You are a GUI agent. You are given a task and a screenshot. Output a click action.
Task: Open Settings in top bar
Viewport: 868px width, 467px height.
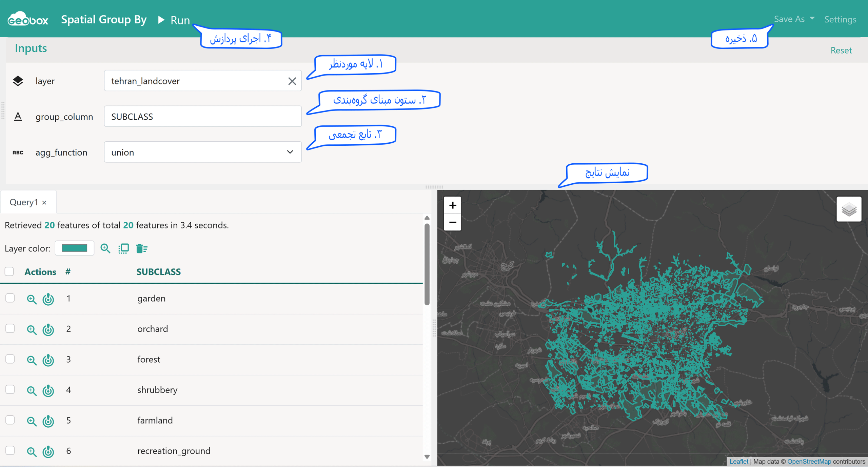pyautogui.click(x=840, y=19)
